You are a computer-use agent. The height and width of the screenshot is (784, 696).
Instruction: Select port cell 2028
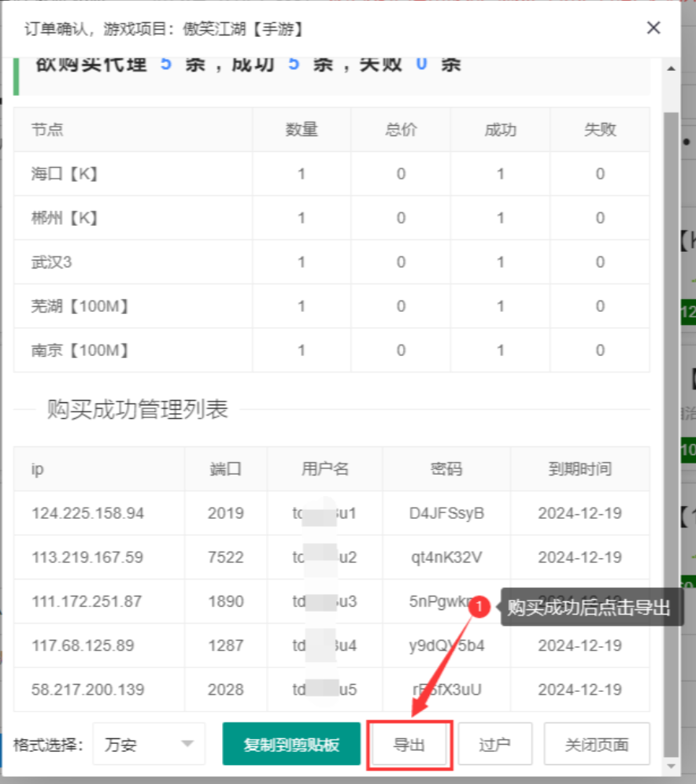pyautogui.click(x=225, y=690)
